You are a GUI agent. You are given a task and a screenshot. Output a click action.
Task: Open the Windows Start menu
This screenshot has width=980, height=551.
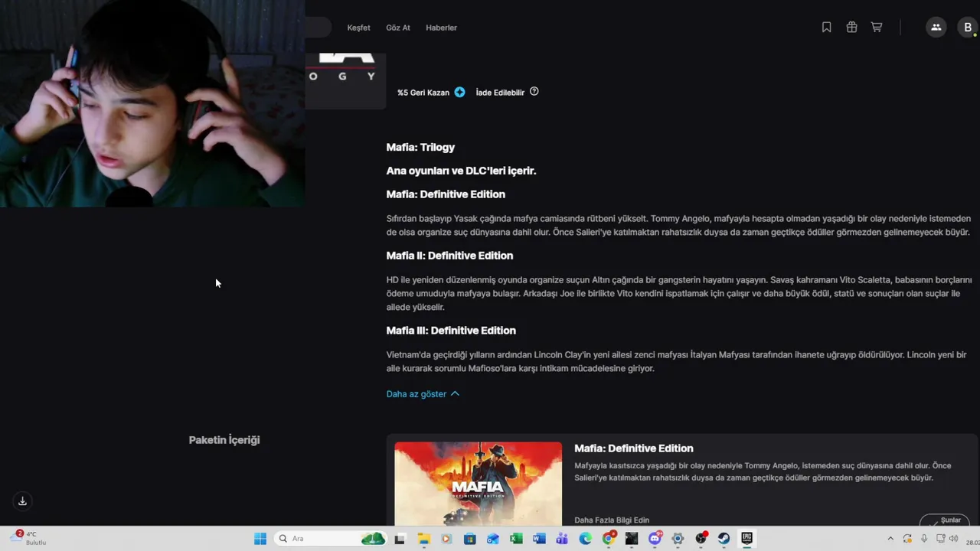click(x=260, y=539)
